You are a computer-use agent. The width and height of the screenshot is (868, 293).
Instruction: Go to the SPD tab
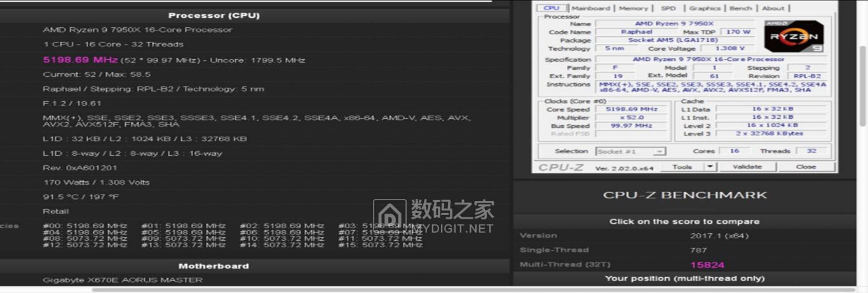(668, 8)
